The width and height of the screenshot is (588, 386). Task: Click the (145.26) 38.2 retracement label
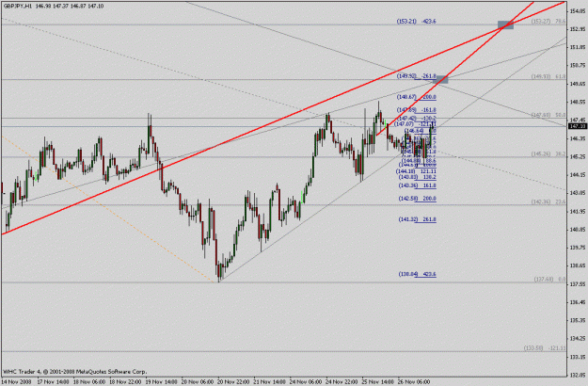point(548,153)
